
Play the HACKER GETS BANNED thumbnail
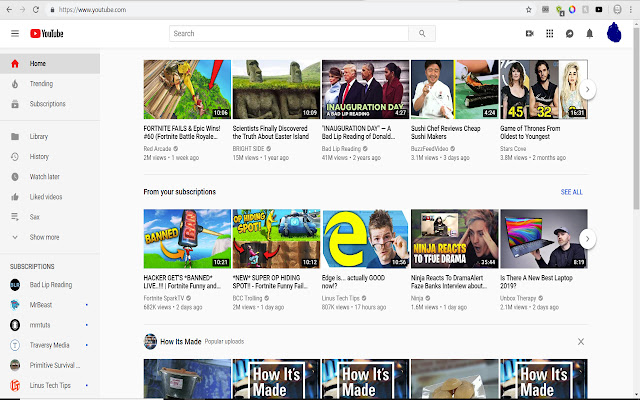click(x=187, y=239)
